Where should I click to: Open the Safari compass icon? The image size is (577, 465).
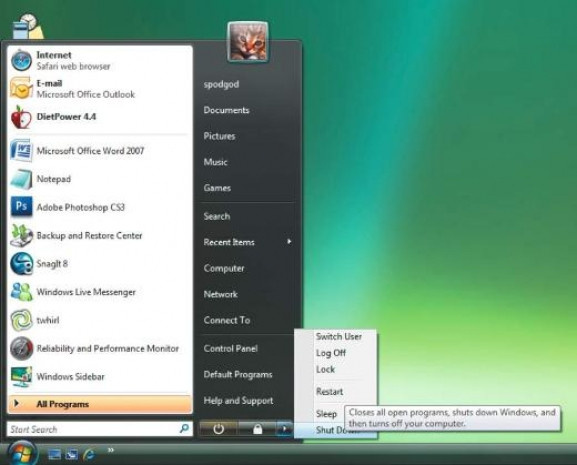tap(21, 61)
